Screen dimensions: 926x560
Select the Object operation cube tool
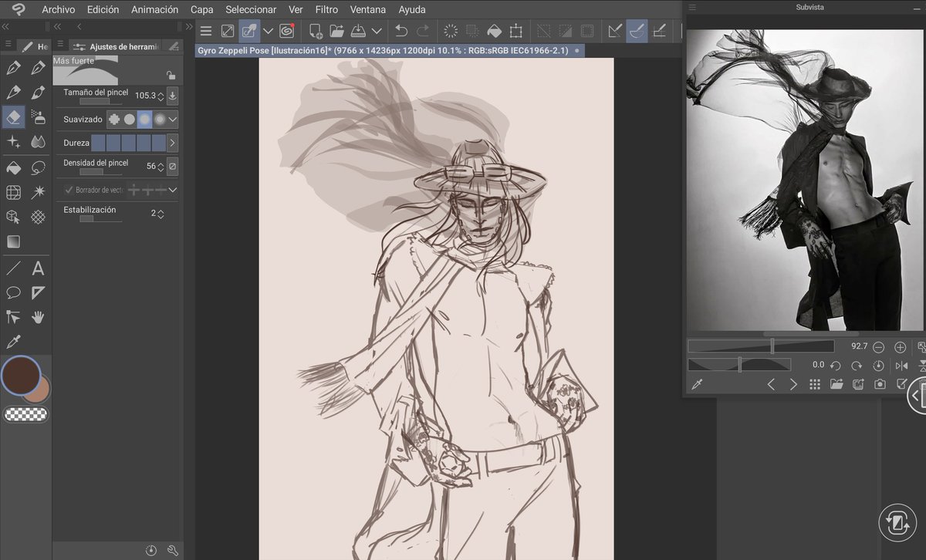(13, 217)
